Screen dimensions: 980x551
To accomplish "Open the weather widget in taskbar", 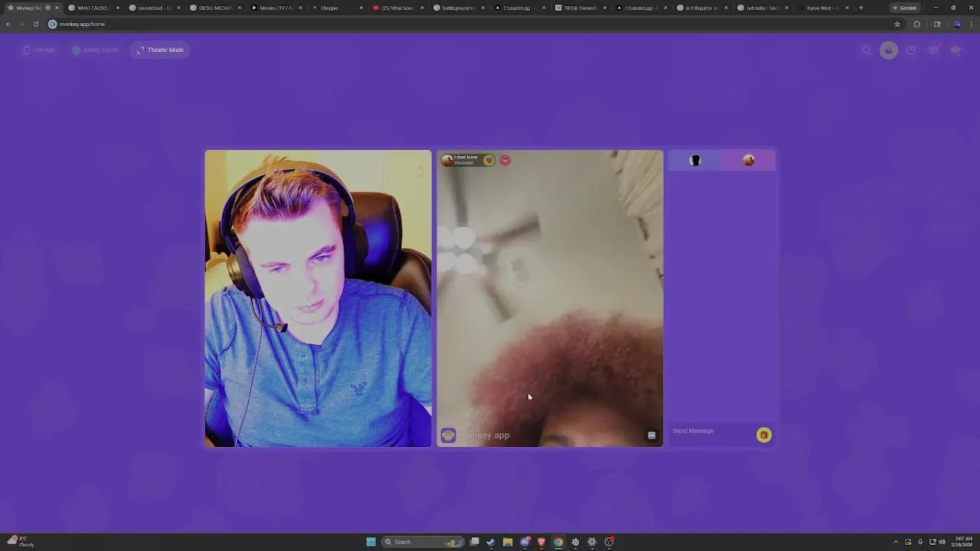I will 21,542.
